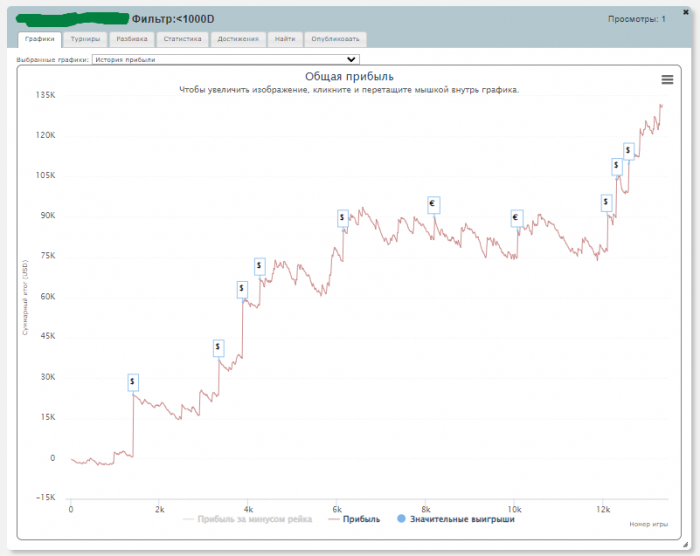Image resolution: width=700 pixels, height=556 pixels.
Task: Open the chart hamburger context menu
Action: tap(667, 80)
